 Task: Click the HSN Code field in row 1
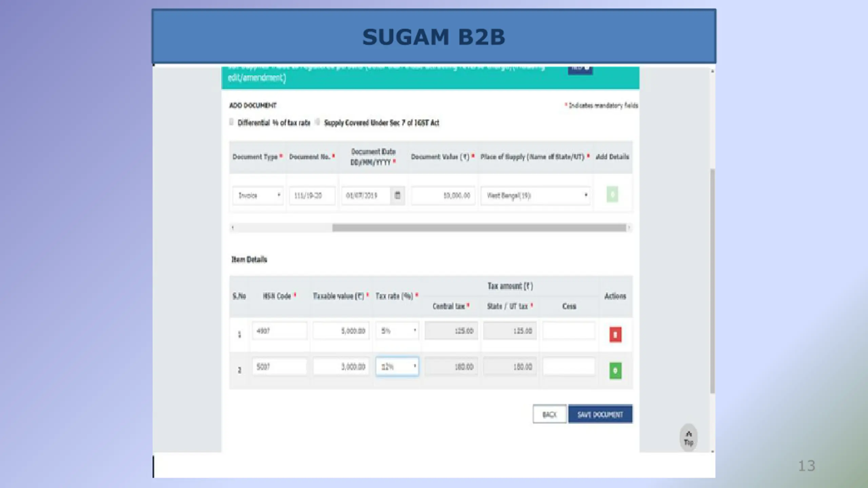point(279,331)
